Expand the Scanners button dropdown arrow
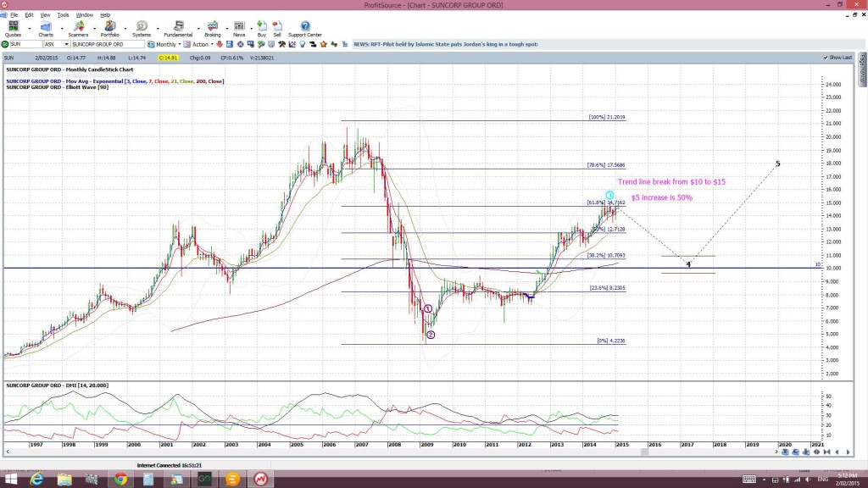The image size is (868, 488). (x=94, y=29)
